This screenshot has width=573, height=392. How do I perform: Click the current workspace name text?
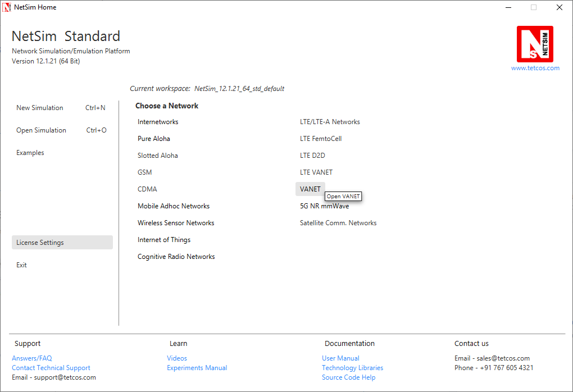(x=239, y=88)
